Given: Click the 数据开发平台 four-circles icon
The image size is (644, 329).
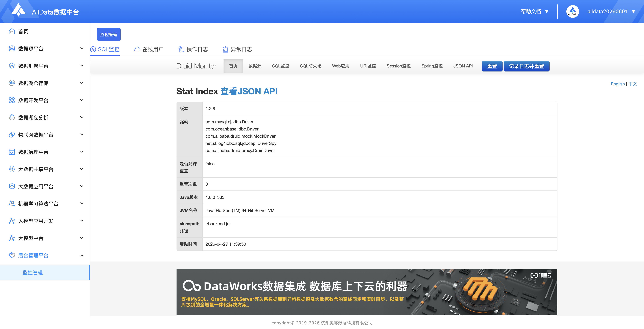Looking at the screenshot, I should (x=12, y=100).
